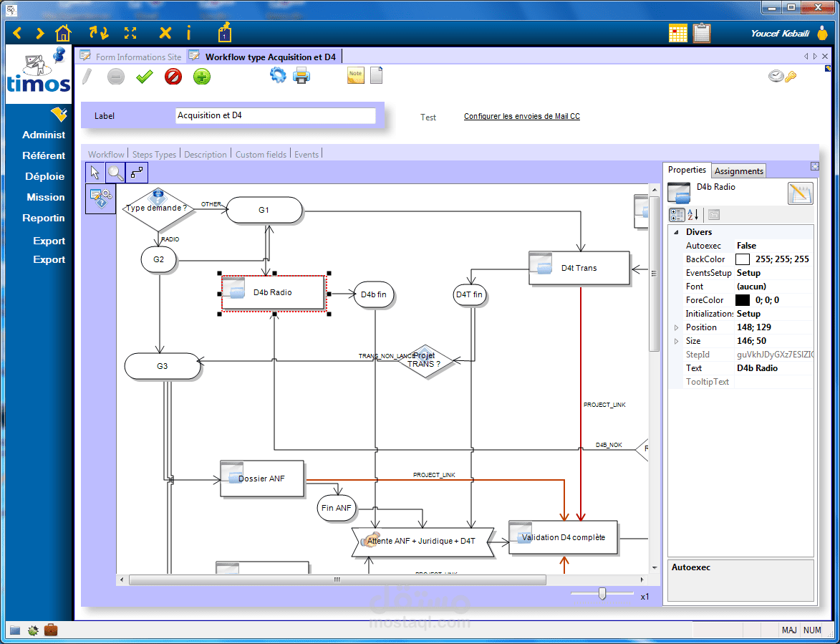The width and height of the screenshot is (840, 644).
Task: Click the BackColor white color swatch
Action: point(743,259)
